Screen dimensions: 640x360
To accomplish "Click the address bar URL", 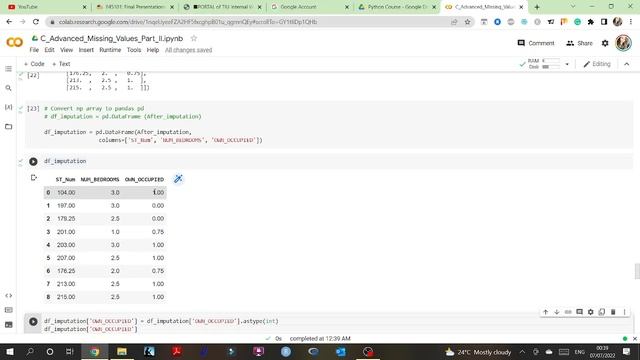I will (x=188, y=22).
